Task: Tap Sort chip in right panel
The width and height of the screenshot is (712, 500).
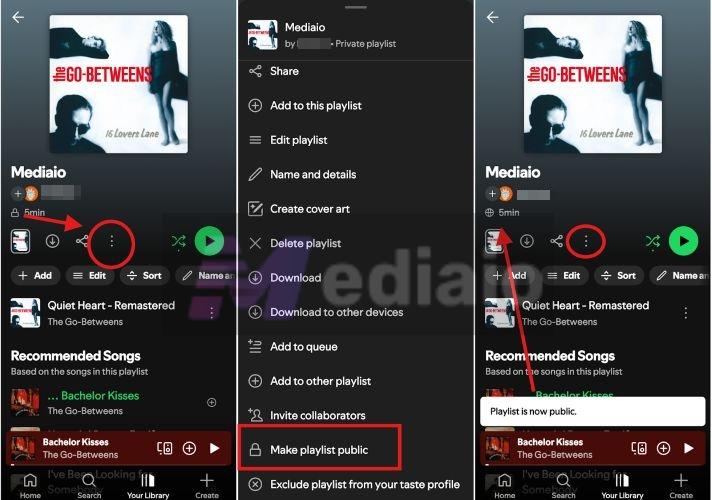Action: (x=618, y=276)
